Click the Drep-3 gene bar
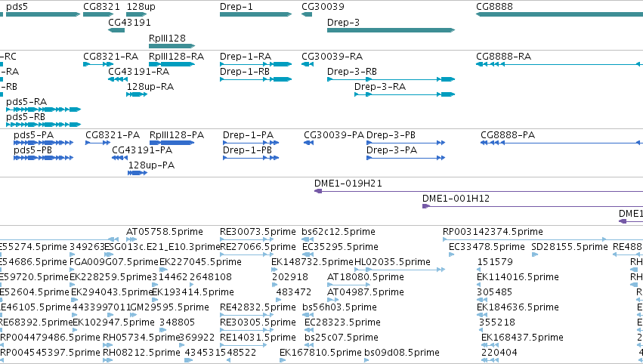 (391, 30)
